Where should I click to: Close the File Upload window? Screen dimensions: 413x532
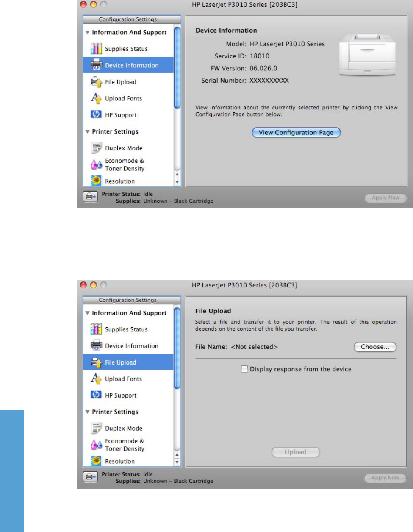click(83, 285)
